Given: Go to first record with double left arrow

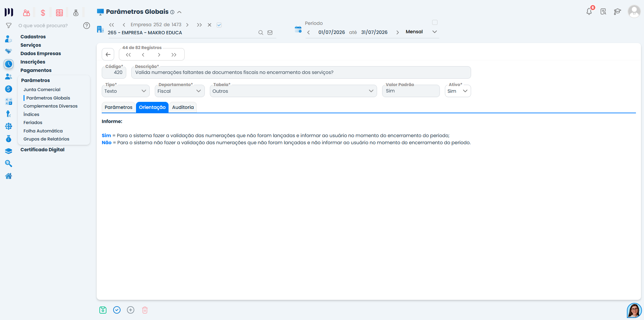Looking at the screenshot, I should 128,55.
